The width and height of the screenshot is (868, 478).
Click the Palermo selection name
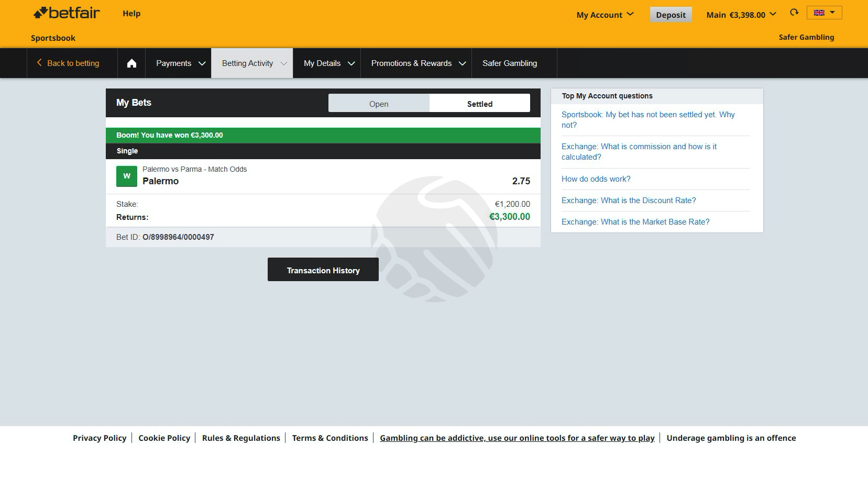(160, 181)
